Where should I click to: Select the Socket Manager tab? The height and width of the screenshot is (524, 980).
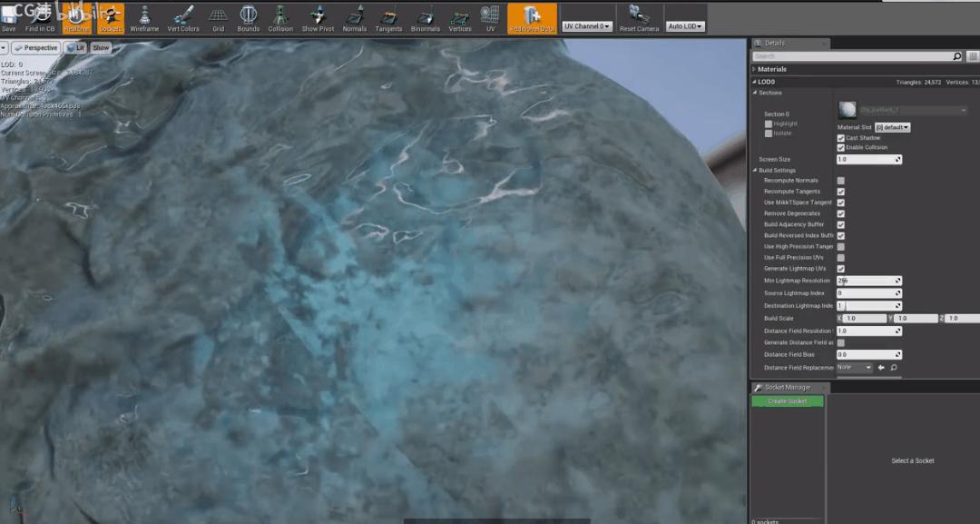click(x=790, y=388)
